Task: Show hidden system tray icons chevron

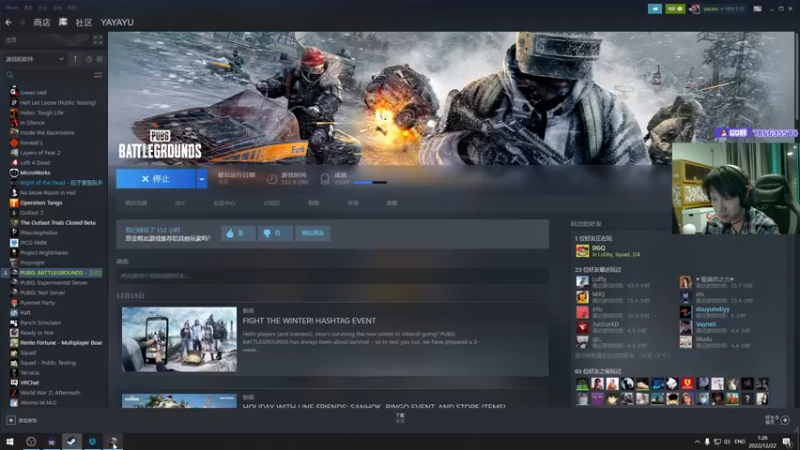Action: coord(697,442)
